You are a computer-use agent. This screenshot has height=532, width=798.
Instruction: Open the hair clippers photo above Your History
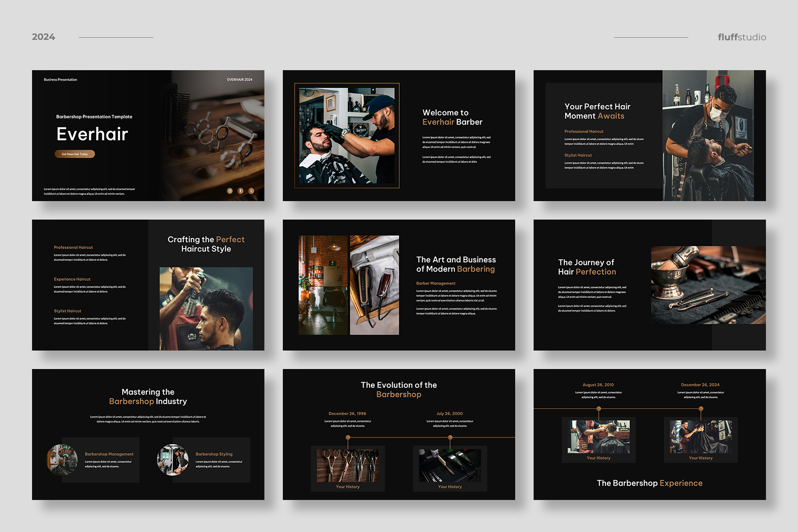tap(450, 465)
